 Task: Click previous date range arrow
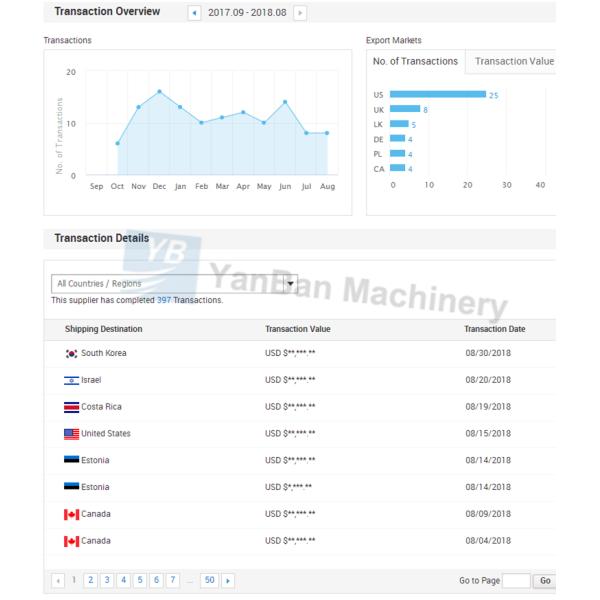pos(195,12)
